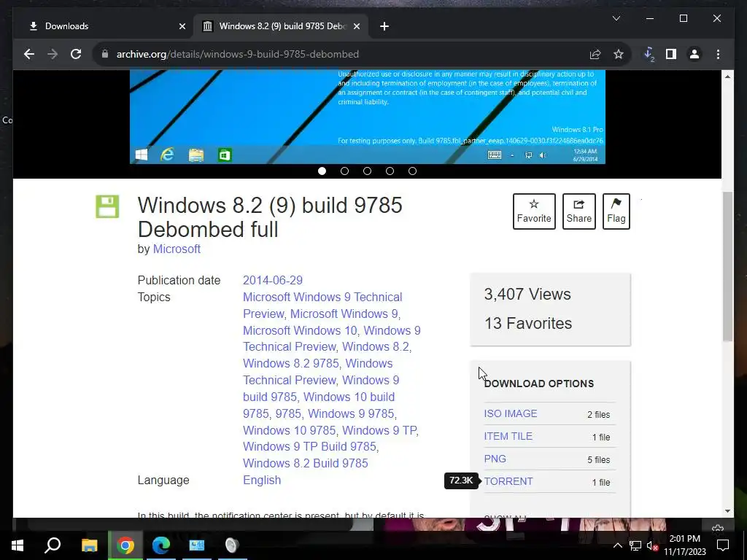Select the fourth screenshot carousel dot
This screenshot has height=560, width=747.
point(390,171)
